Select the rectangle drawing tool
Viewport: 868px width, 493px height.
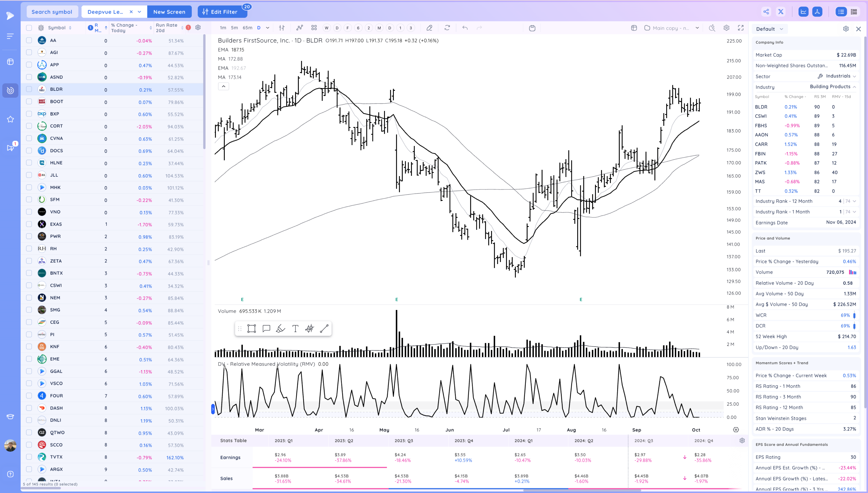point(251,328)
